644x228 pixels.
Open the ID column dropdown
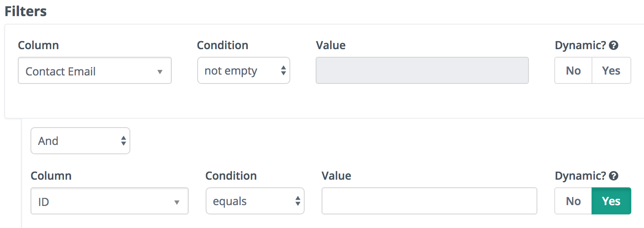(110, 201)
